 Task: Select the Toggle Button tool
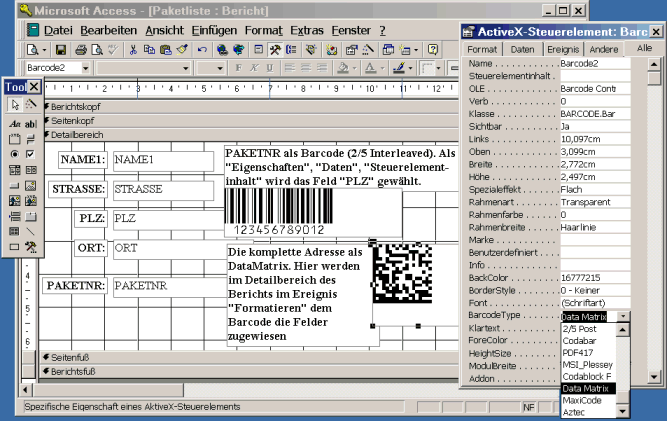click(31, 139)
